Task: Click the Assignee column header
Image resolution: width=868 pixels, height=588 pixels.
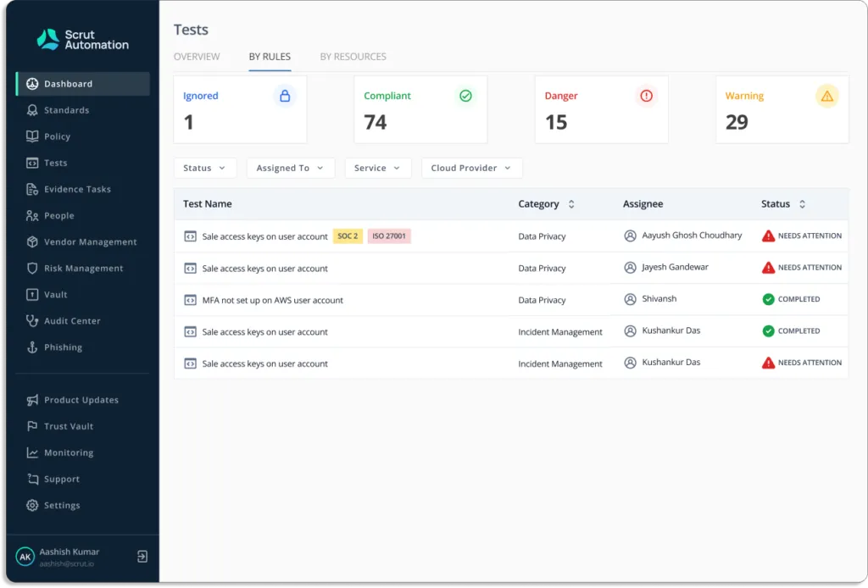Action: click(643, 204)
